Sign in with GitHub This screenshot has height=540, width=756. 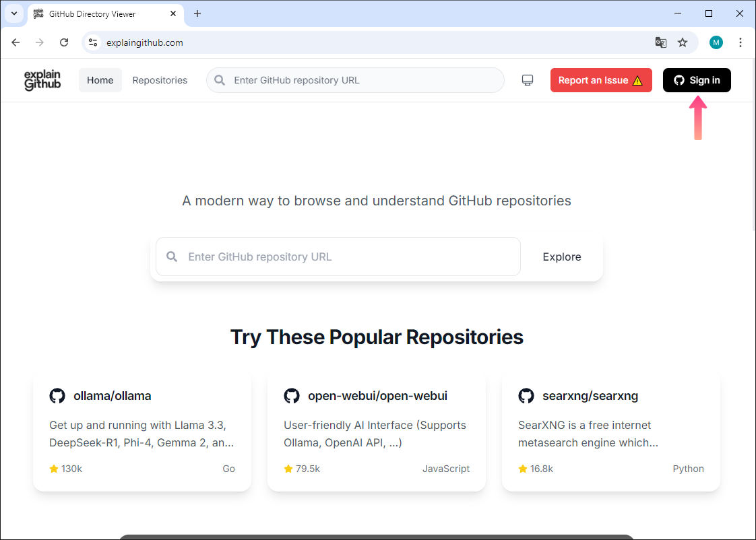click(697, 80)
